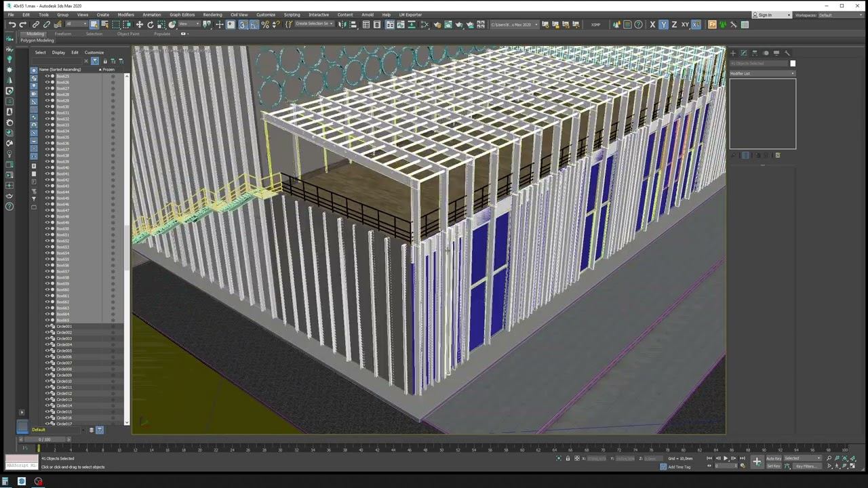
Task: Click the Redo arrow in the main toolbar
Action: coord(22,24)
